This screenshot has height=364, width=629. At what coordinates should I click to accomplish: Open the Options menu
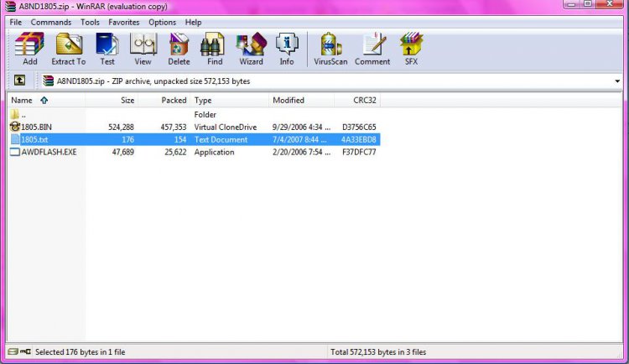pyautogui.click(x=162, y=22)
